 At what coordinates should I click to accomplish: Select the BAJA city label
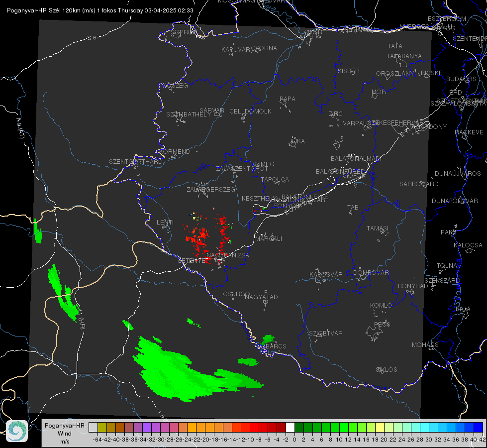463,309
